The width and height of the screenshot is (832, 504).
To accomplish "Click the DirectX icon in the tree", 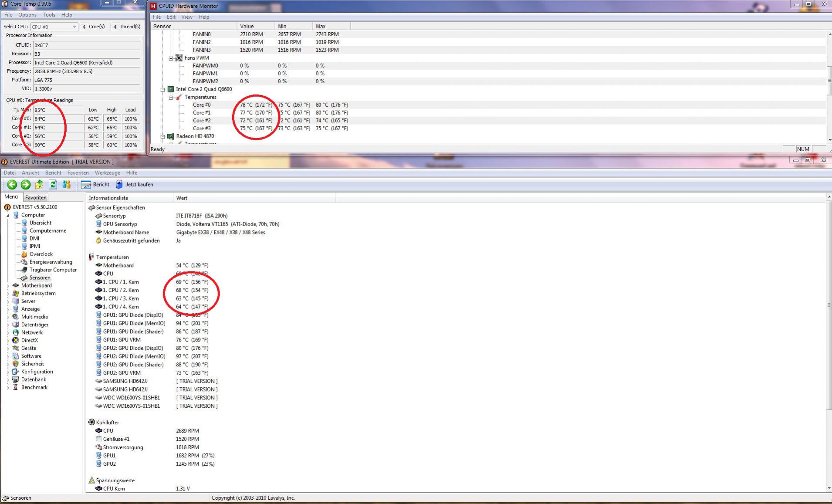I will (x=16, y=341).
